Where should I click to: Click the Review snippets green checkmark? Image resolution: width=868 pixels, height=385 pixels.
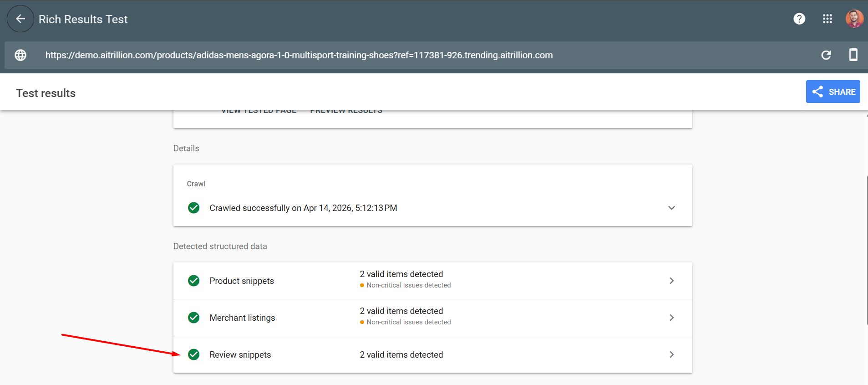[194, 354]
